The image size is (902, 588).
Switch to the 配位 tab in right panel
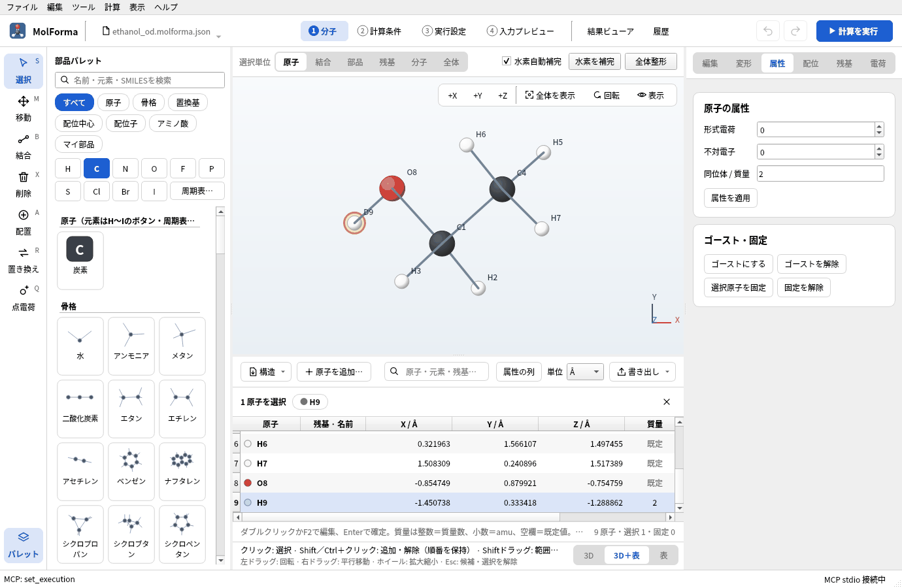click(x=810, y=63)
